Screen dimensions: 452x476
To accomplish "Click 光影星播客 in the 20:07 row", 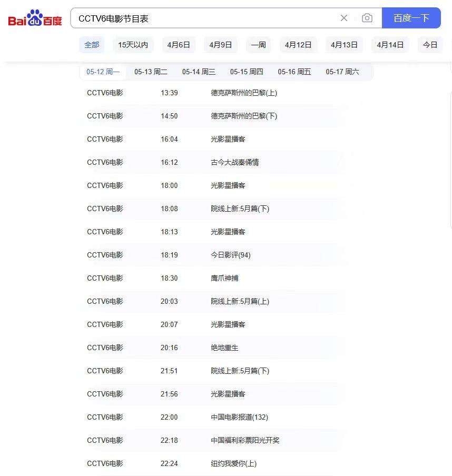I will tap(228, 324).
